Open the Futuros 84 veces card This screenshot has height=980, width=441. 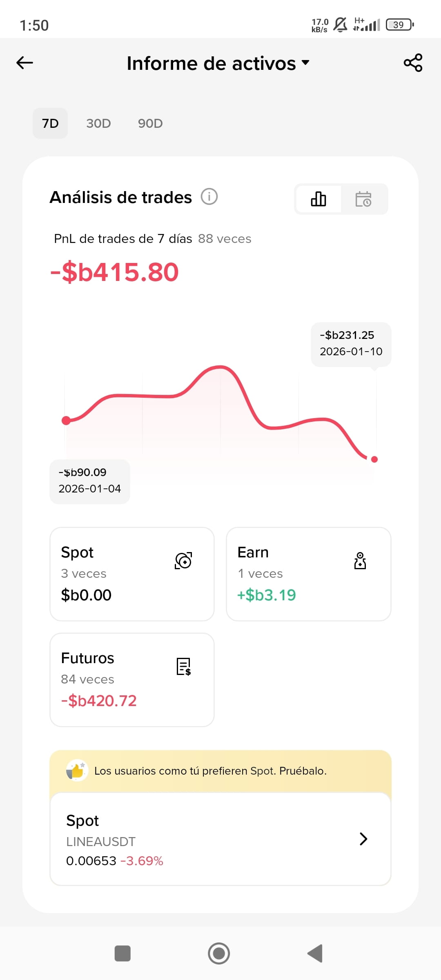[x=132, y=680]
